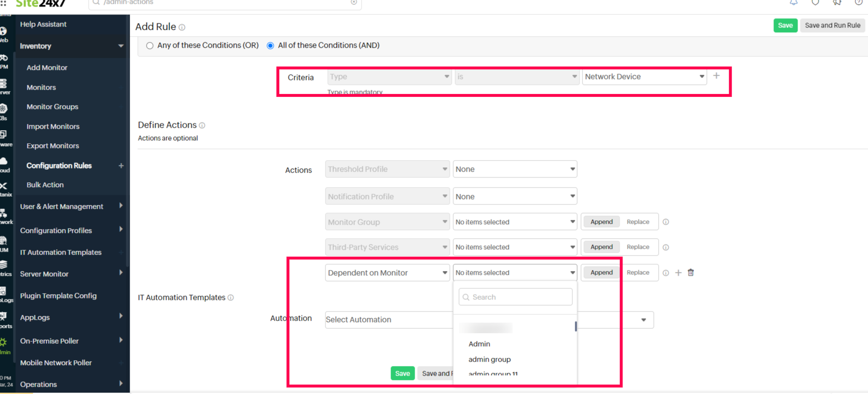Click the info icon beside Define Actions
The width and height of the screenshot is (868, 394).
point(202,125)
